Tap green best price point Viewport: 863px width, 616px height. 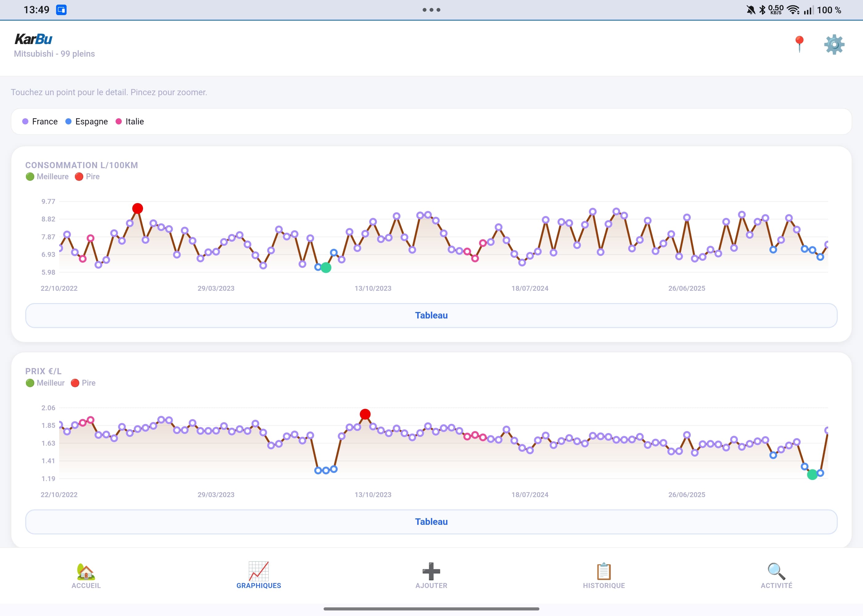click(x=812, y=475)
